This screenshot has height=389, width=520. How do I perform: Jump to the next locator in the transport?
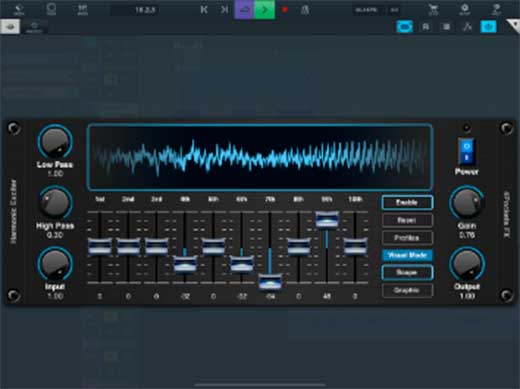click(224, 10)
